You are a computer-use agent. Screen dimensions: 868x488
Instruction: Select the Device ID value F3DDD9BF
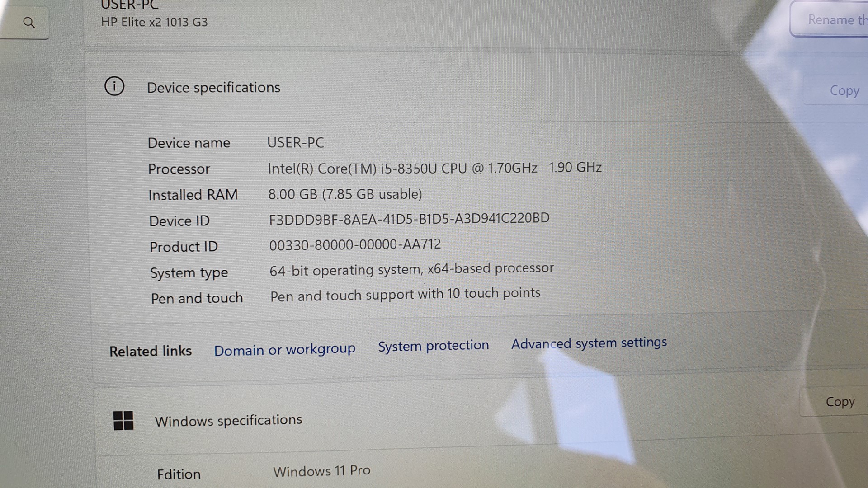tap(409, 219)
